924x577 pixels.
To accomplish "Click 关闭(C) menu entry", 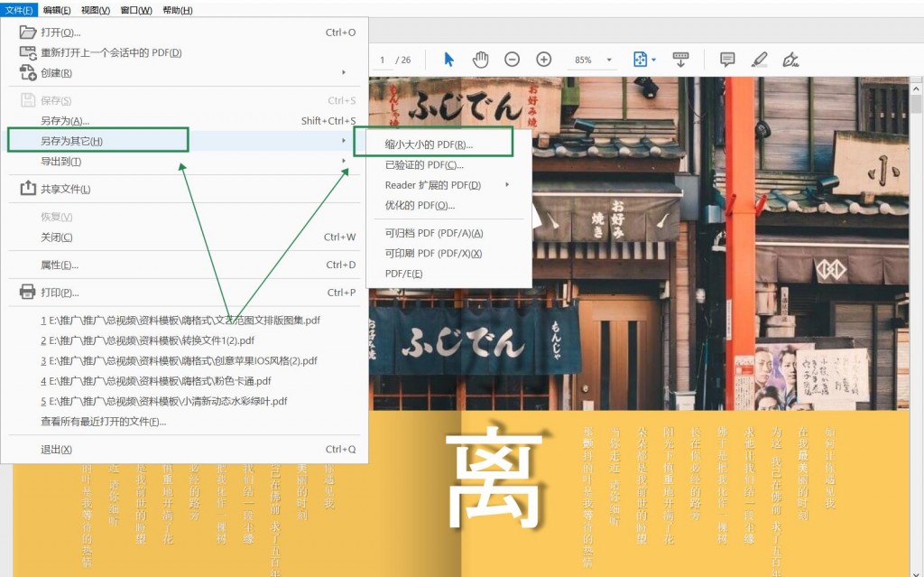I will tap(184, 237).
